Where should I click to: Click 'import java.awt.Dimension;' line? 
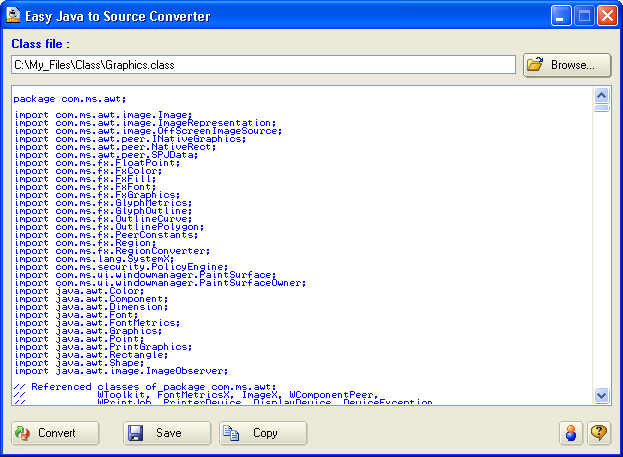tap(91, 307)
